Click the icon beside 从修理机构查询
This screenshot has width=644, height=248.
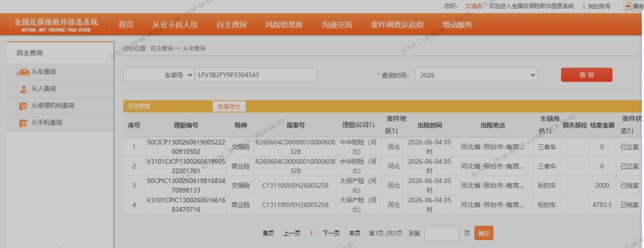click(23, 106)
